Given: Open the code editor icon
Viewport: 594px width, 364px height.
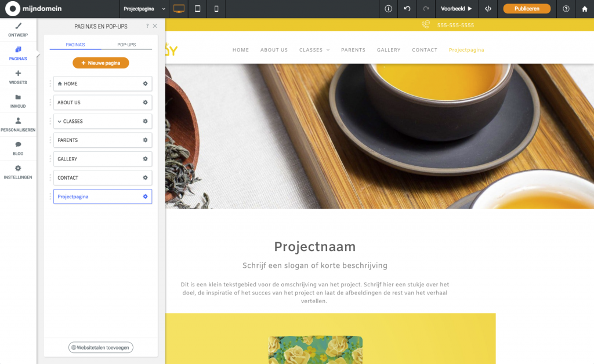Looking at the screenshot, I should pos(488,9).
